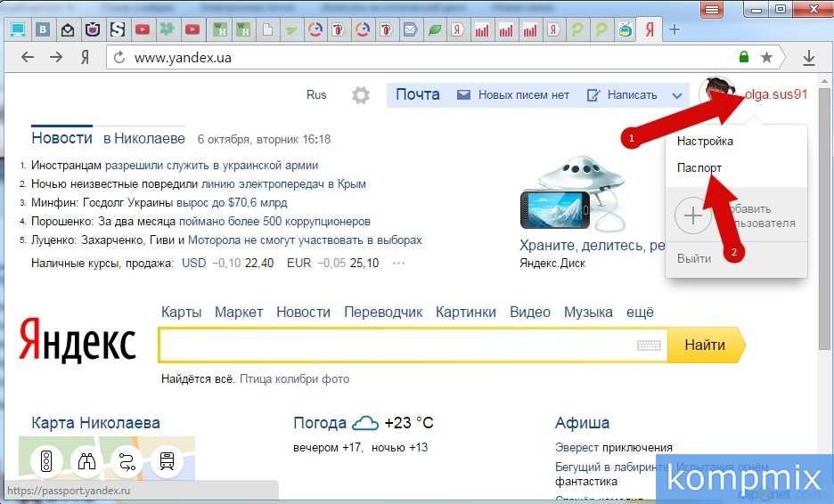Open the 'линию электропередач в Крым' headline
Viewport: 834px width, 504px height.
[x=283, y=184]
